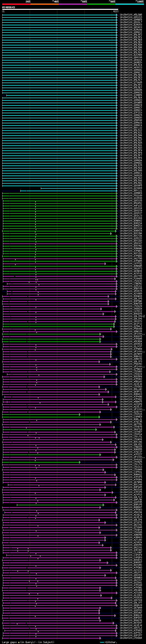Open the UniRef100_Q6QHJ9 entry
The image size is (146, 644).
(x=131, y=605)
